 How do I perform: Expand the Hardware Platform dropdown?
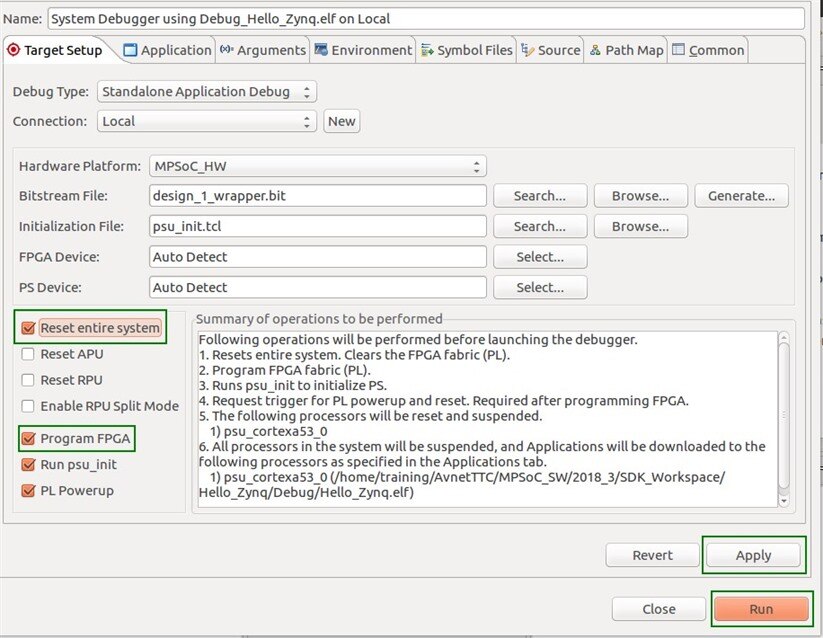tap(317, 166)
